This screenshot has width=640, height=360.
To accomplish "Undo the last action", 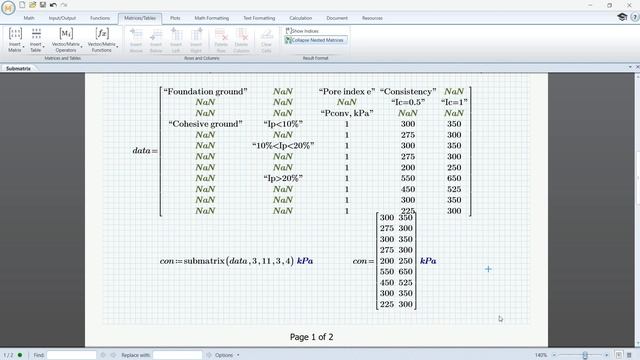I will [x=53, y=5].
